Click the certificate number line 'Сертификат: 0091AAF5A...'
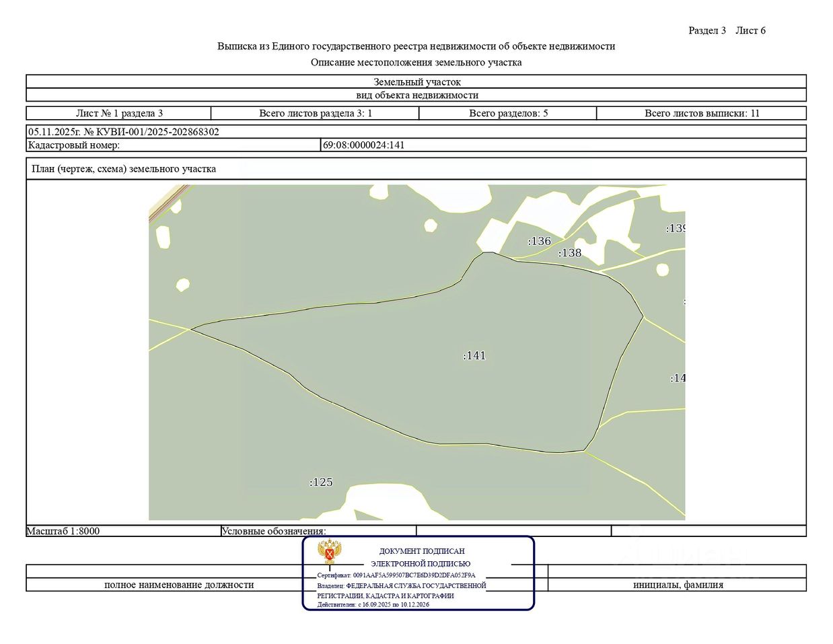This screenshot has width=833, height=644. tap(396, 575)
